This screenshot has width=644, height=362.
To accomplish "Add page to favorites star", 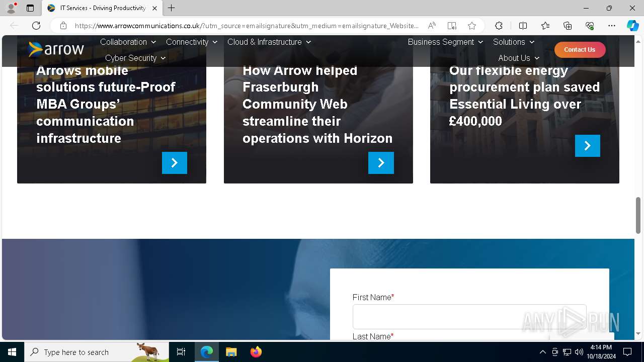I will point(472,26).
